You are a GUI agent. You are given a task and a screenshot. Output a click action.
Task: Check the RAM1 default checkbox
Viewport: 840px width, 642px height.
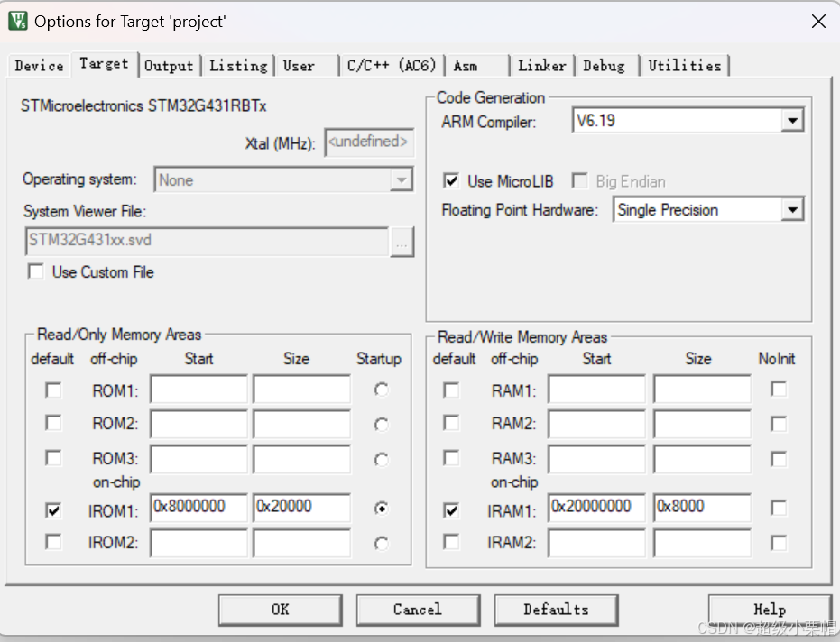[451, 390]
